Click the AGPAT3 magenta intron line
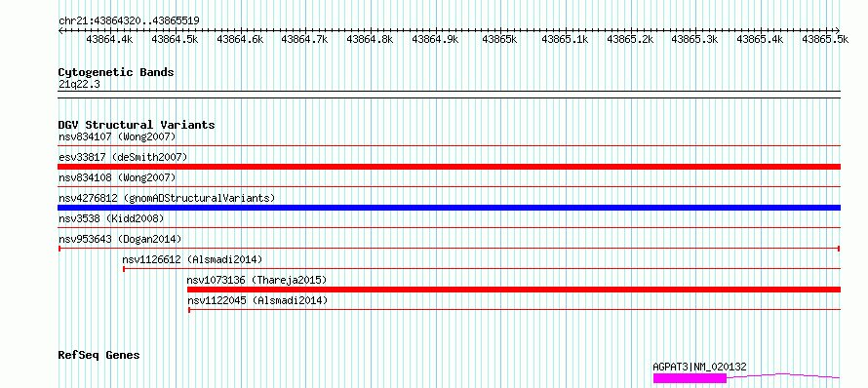This screenshot has width=868, height=388. pyautogui.click(x=783, y=376)
